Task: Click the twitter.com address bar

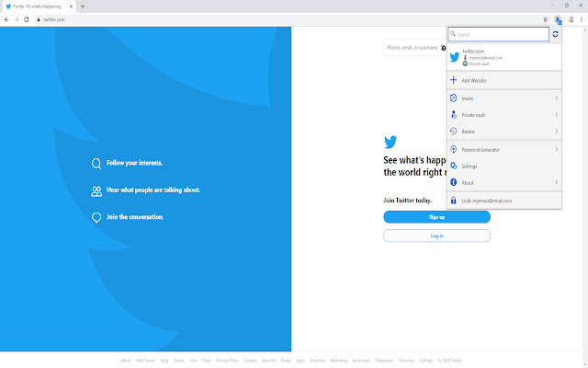Action: (288, 19)
